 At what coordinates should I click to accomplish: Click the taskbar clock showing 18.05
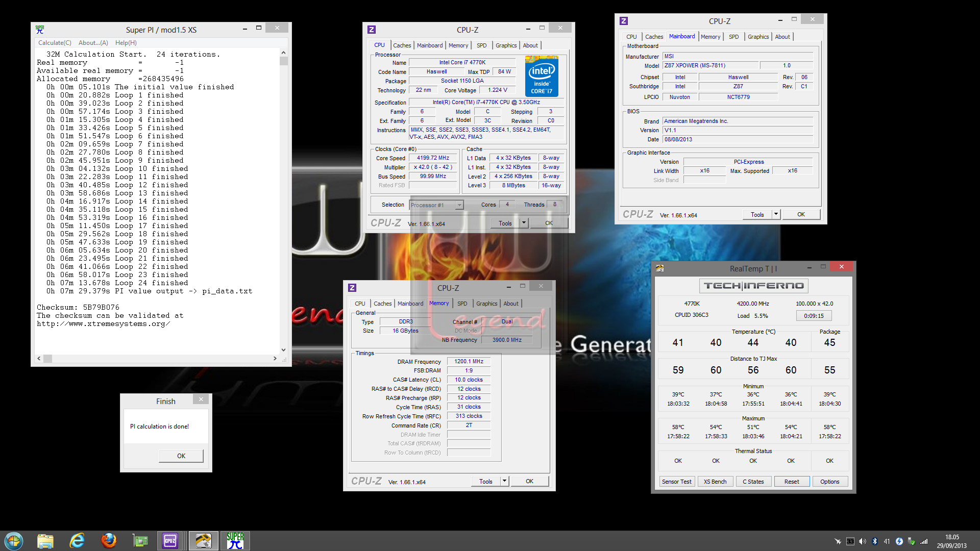951,541
